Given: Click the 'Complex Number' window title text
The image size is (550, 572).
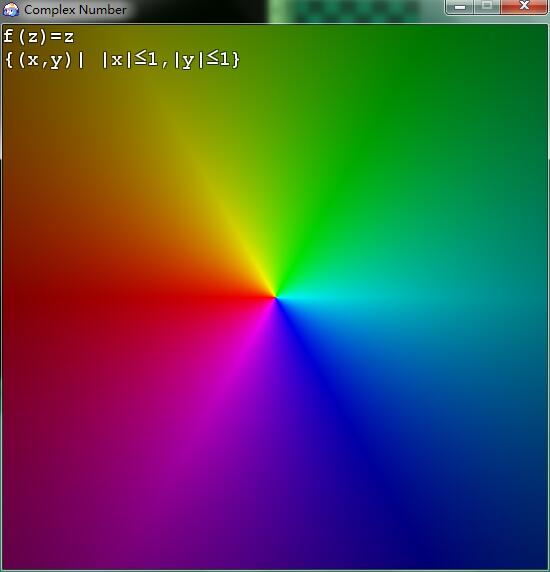Looking at the screenshot, I should [75, 10].
